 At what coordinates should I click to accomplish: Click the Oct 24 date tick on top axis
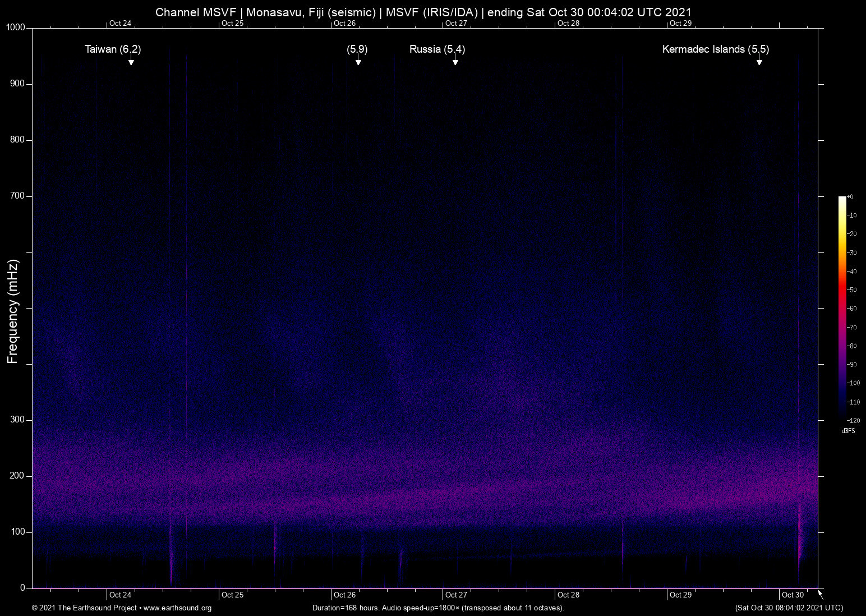(120, 23)
